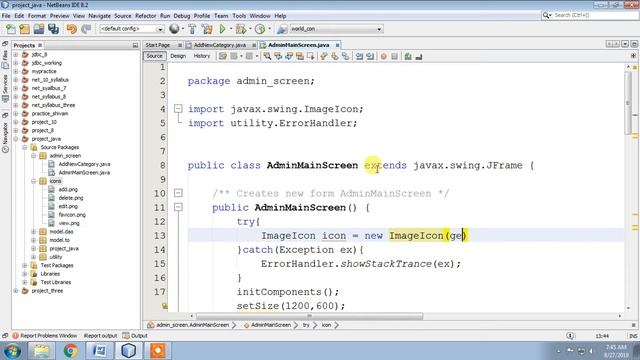
Task: Expand the jdbc_8 project node
Action: point(16,54)
